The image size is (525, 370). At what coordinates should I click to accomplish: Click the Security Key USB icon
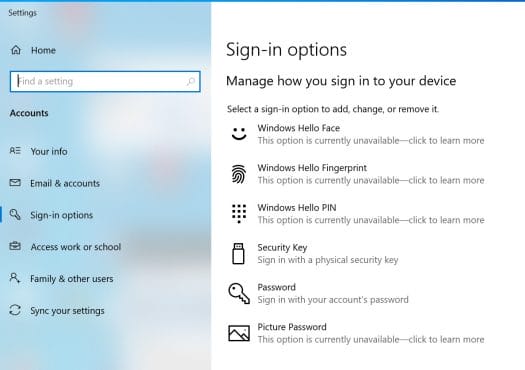pos(238,253)
